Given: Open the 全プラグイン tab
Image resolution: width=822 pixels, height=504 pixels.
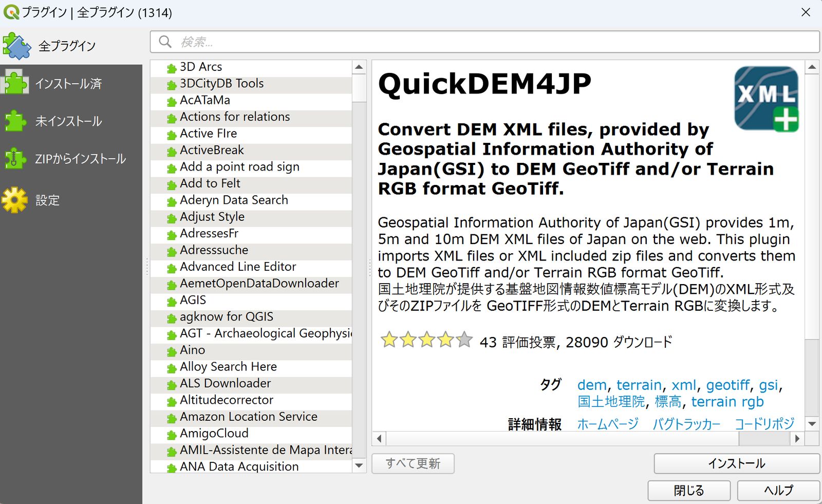Looking at the screenshot, I should pyautogui.click(x=71, y=46).
